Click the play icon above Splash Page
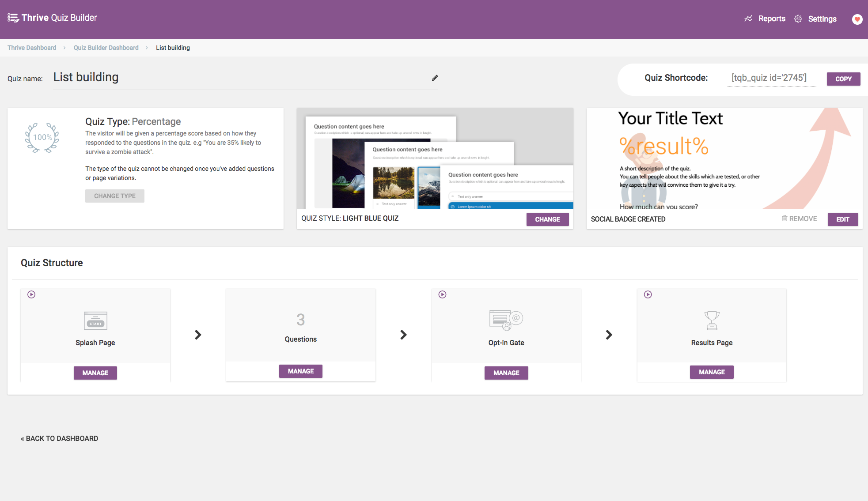The height and width of the screenshot is (501, 868). point(31,294)
